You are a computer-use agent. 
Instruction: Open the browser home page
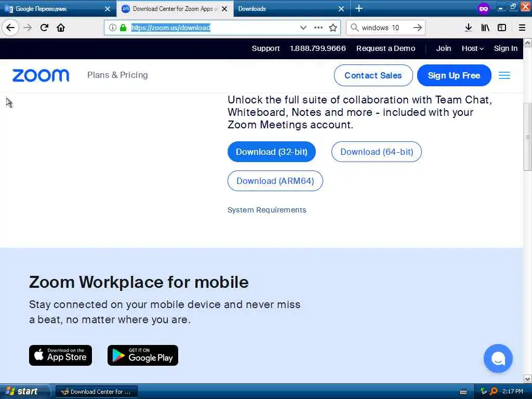pyautogui.click(x=61, y=28)
